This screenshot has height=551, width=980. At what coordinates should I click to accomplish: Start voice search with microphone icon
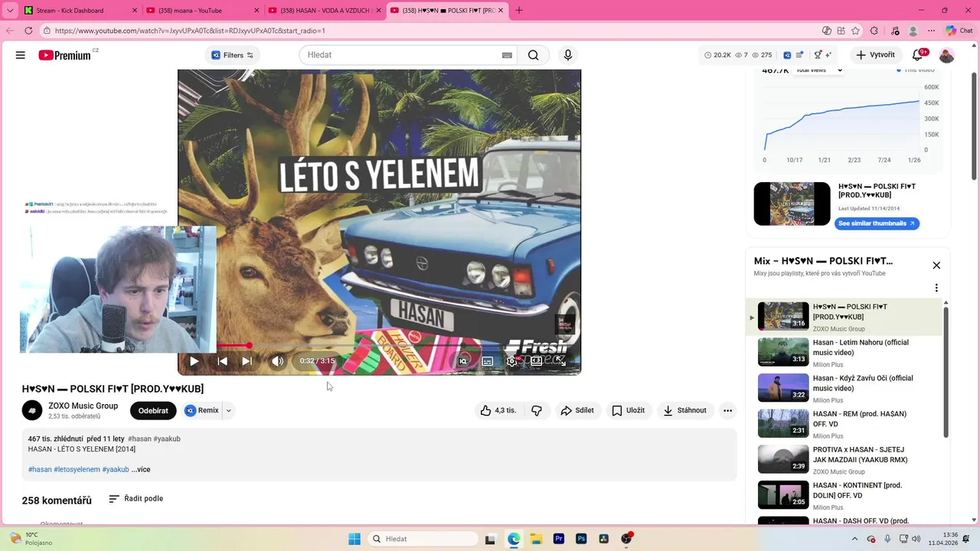pyautogui.click(x=567, y=55)
